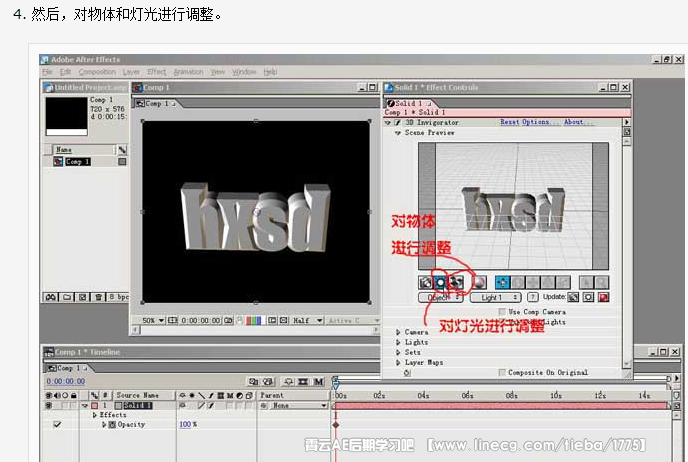Toggle motion blur M button in Timeline
The width and height of the screenshot is (688, 462).
(318, 382)
